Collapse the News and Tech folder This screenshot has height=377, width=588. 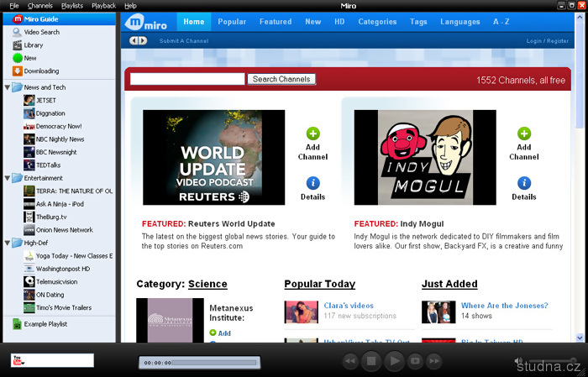[7, 87]
